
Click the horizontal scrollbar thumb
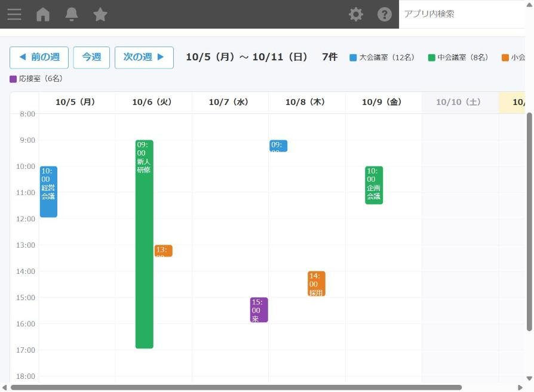pos(236,388)
